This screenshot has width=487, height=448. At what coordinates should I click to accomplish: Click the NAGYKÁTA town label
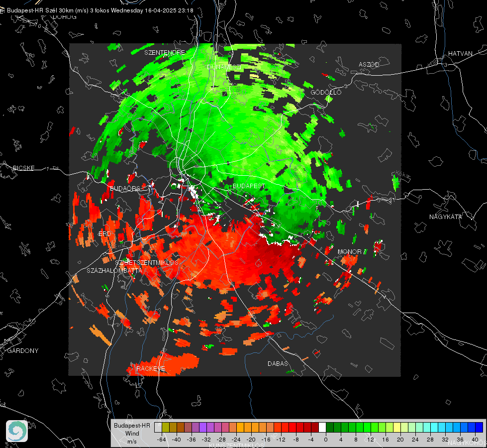(x=445, y=217)
